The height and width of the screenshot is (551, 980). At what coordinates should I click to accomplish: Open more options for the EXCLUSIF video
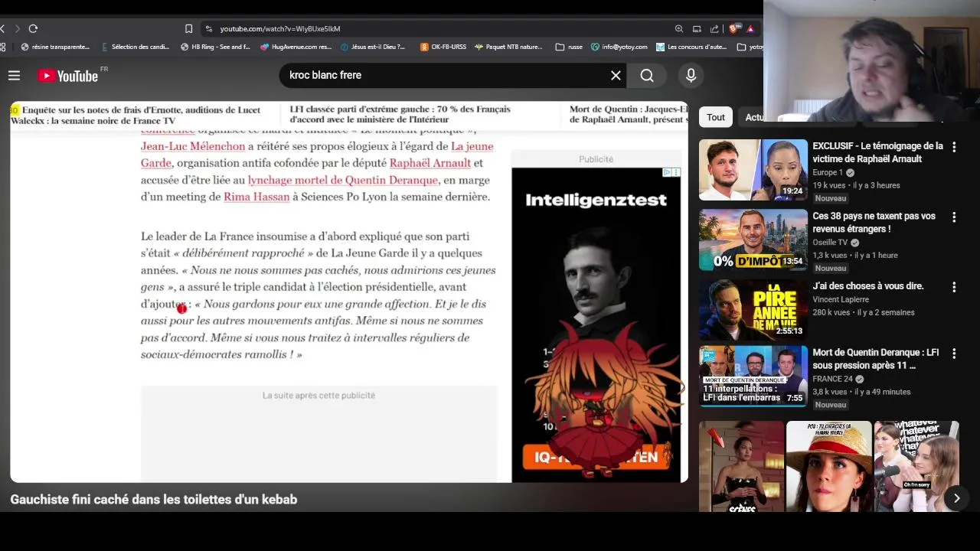click(x=954, y=147)
